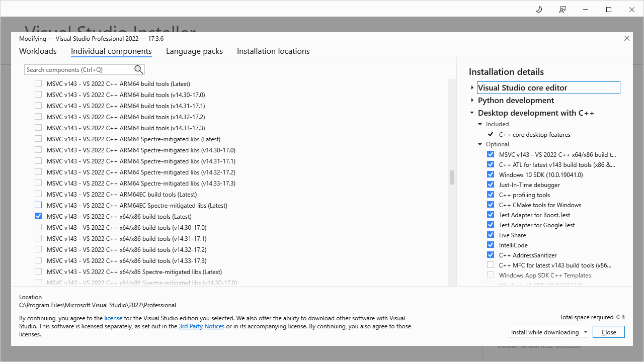
Task: Toggle dark theme via the moon icon
Action: (539, 9)
